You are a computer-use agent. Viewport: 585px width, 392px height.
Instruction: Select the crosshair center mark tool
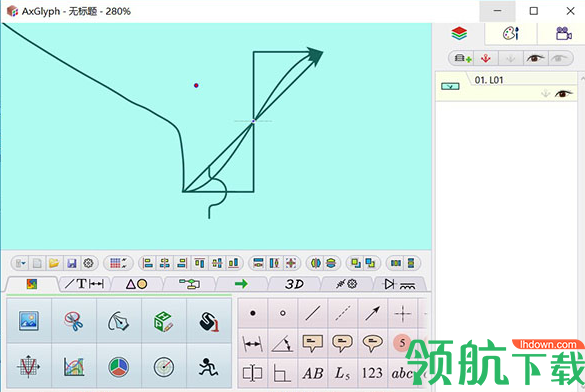tap(403, 313)
